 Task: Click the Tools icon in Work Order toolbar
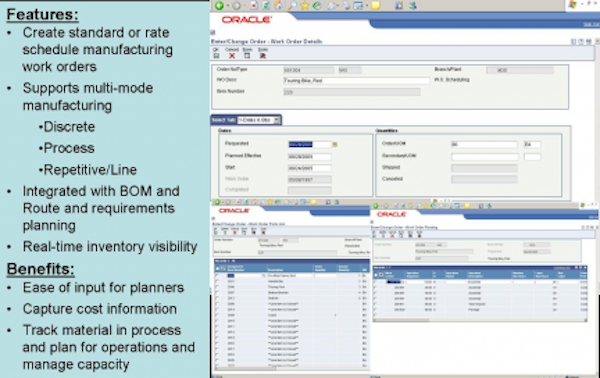coord(262,56)
